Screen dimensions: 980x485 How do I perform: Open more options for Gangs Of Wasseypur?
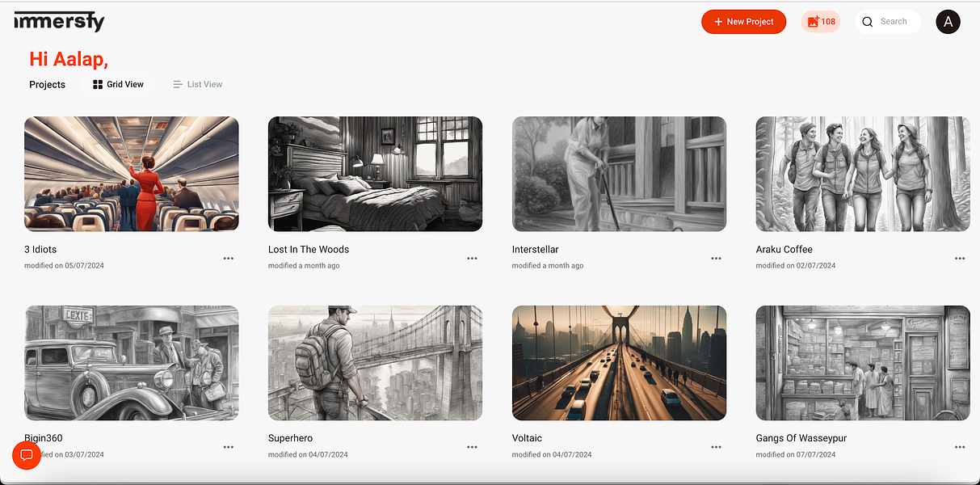[960, 447]
